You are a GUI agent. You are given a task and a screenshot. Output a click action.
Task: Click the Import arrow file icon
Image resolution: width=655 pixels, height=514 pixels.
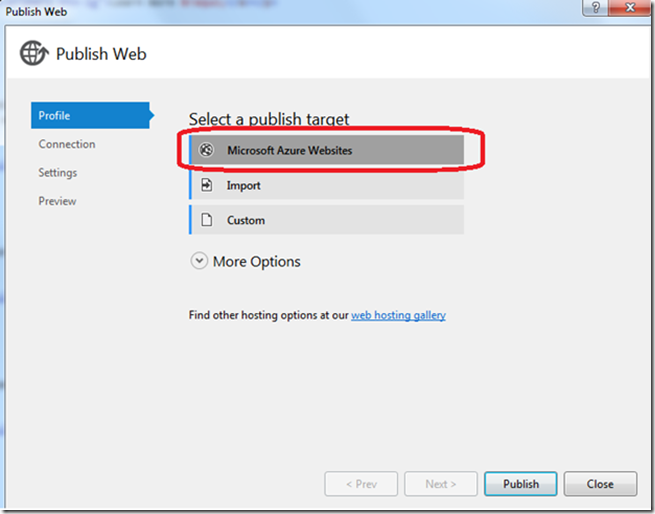(207, 185)
